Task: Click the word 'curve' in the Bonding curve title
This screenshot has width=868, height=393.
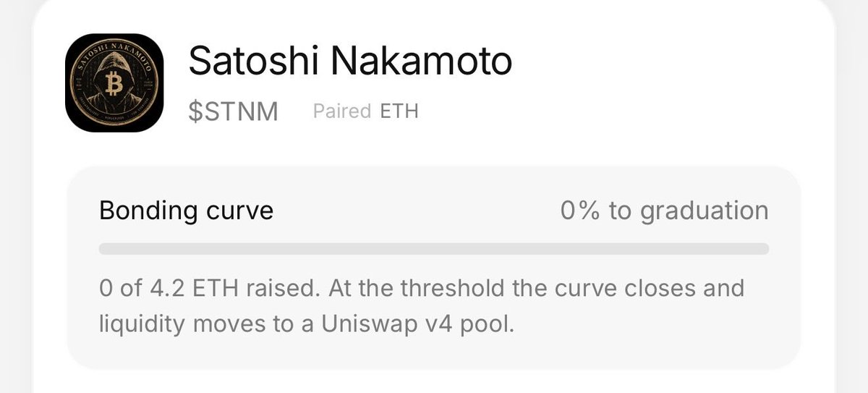Action: [238, 211]
